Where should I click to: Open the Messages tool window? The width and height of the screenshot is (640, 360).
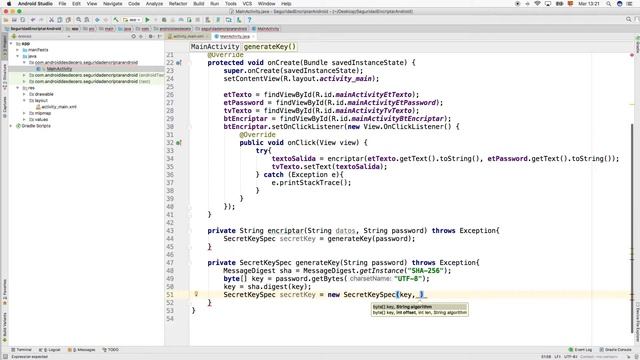pos(81,350)
